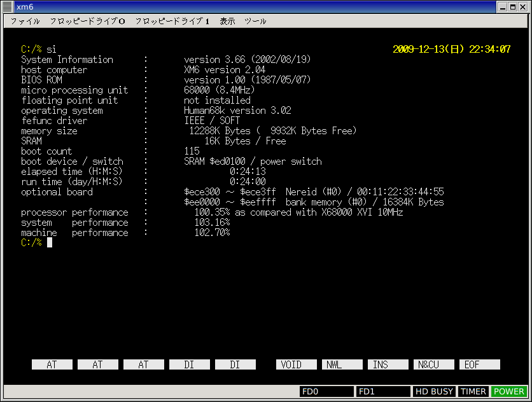532x402 pixels.
Task: Click the Nereid optional board line
Action: click(x=314, y=192)
